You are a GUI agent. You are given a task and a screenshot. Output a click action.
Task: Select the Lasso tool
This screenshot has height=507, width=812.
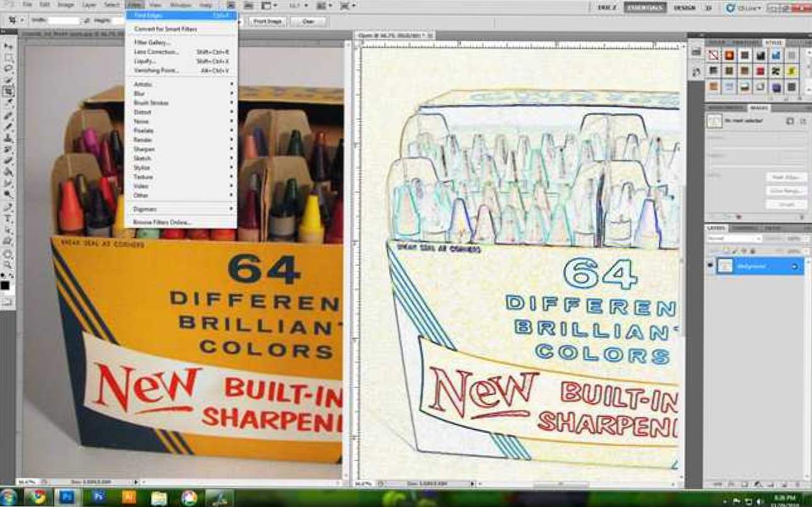click(x=8, y=68)
